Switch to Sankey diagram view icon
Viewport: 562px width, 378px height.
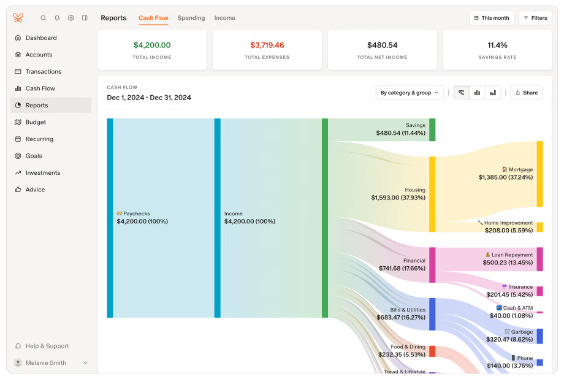pyautogui.click(x=461, y=93)
